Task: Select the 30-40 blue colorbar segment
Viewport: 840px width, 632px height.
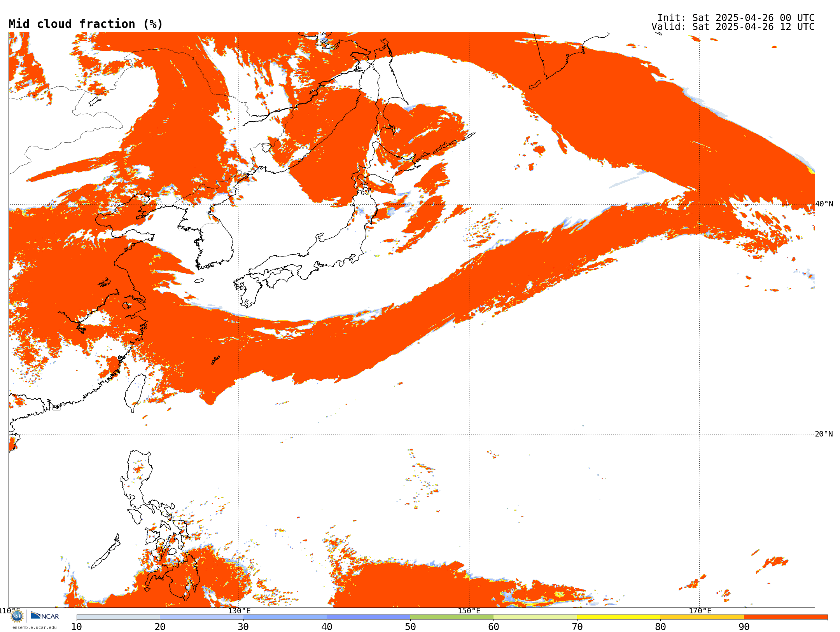Action: tap(285, 617)
